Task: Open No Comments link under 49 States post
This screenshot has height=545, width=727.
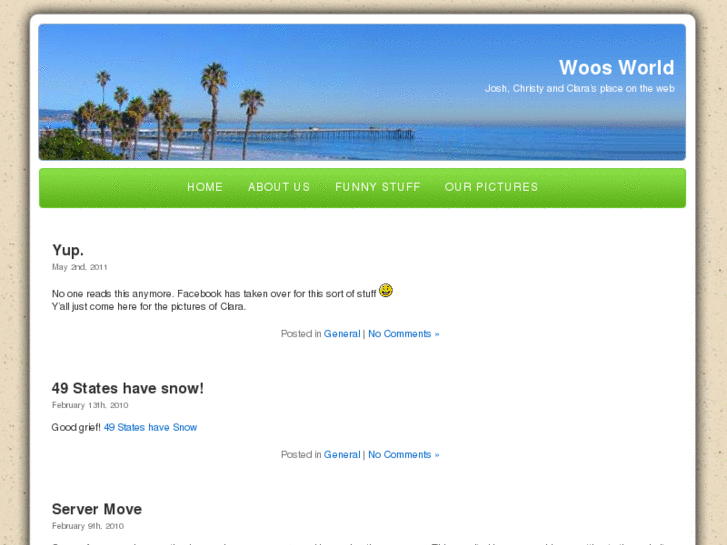Action: pos(403,455)
